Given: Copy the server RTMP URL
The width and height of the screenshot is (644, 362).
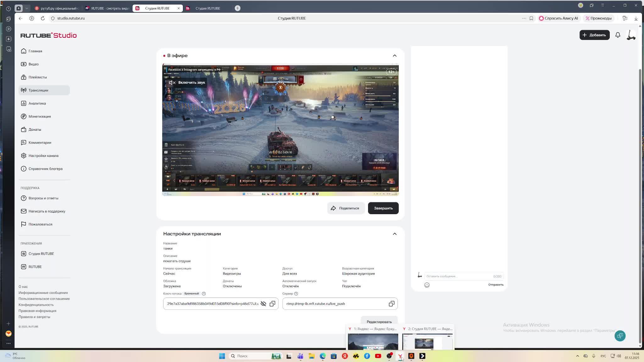Looking at the screenshot, I should 391,304.
